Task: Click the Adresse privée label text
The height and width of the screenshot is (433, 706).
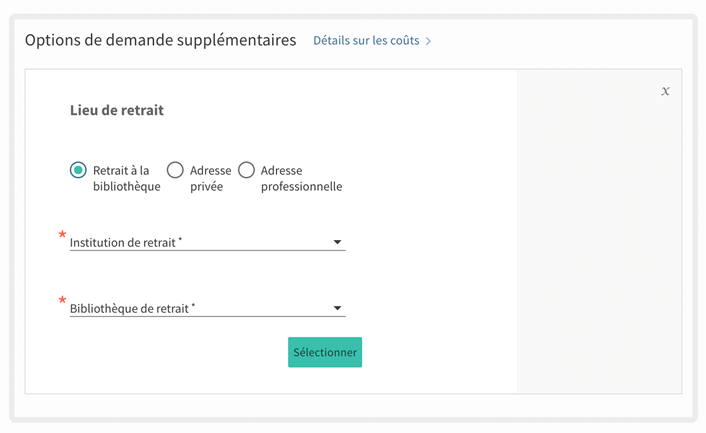Action: [210, 178]
